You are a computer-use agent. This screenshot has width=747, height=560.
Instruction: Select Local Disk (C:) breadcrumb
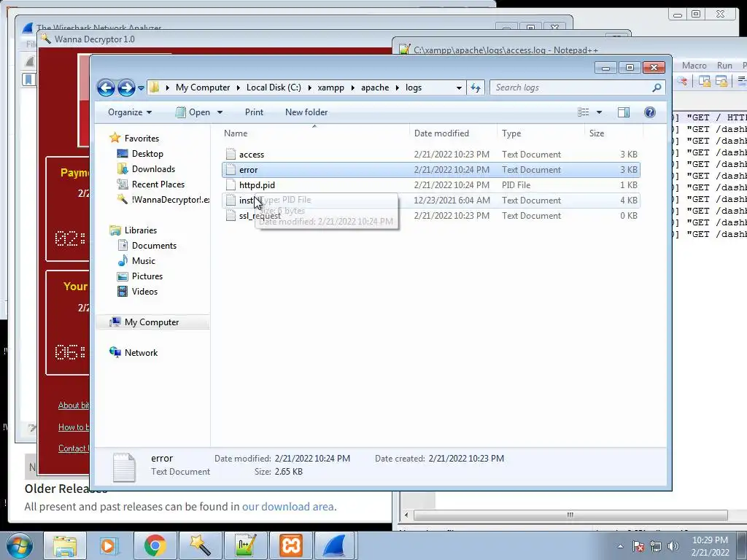[274, 87]
